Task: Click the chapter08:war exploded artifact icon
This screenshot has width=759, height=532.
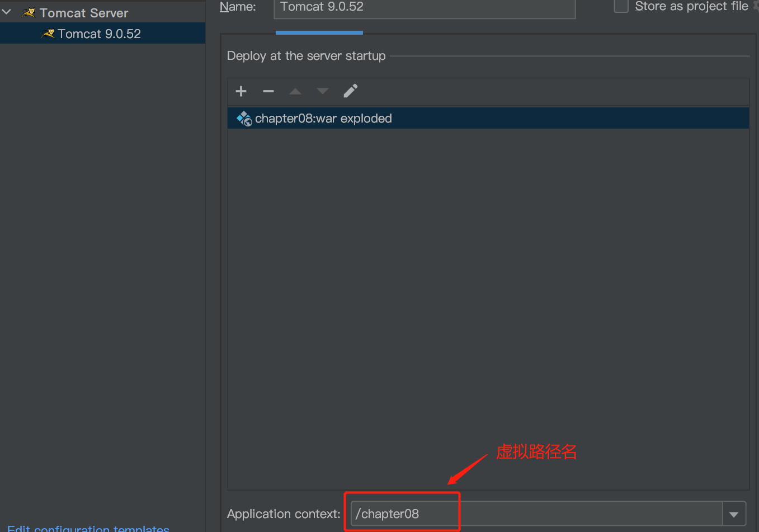Action: click(244, 119)
